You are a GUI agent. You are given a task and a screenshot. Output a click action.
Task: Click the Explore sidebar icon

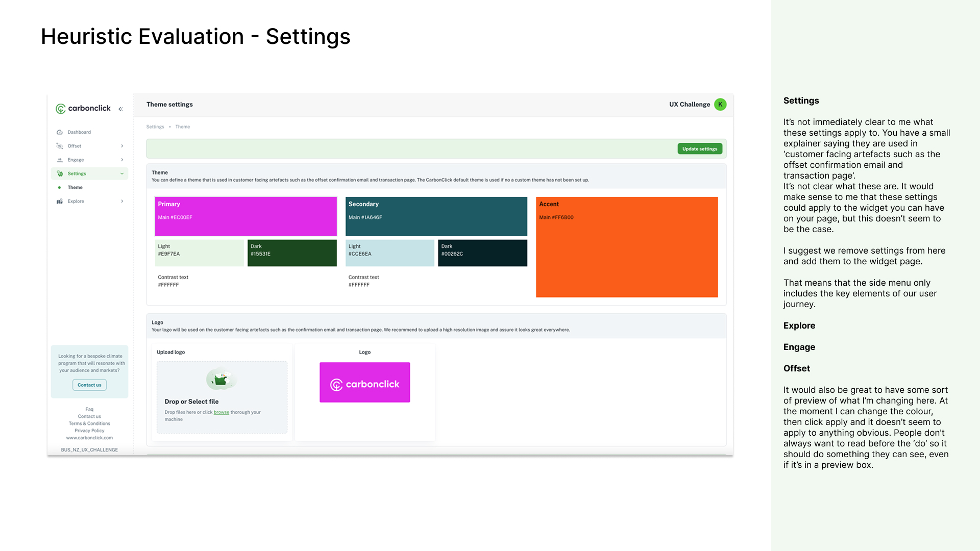60,201
